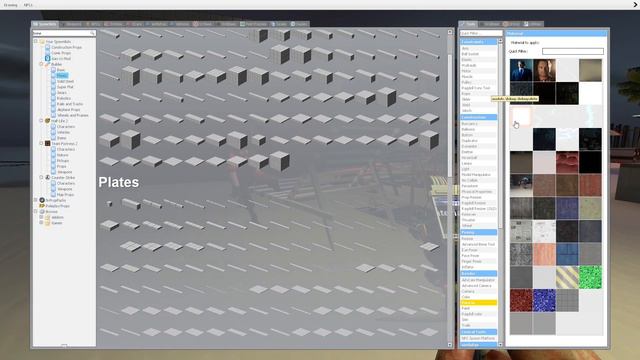Pick the close-up face portrait material

[544, 70]
